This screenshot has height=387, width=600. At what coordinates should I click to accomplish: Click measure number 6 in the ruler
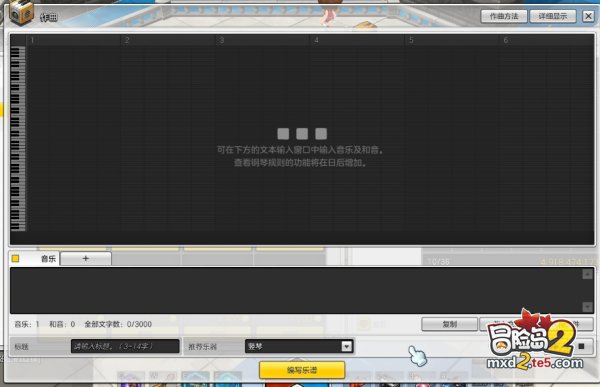click(505, 40)
